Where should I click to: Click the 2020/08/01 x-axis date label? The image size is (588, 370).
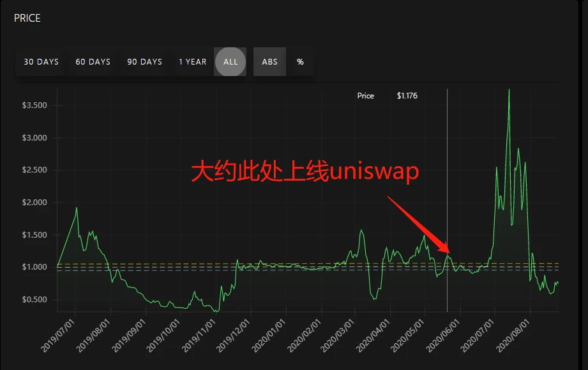pos(513,335)
